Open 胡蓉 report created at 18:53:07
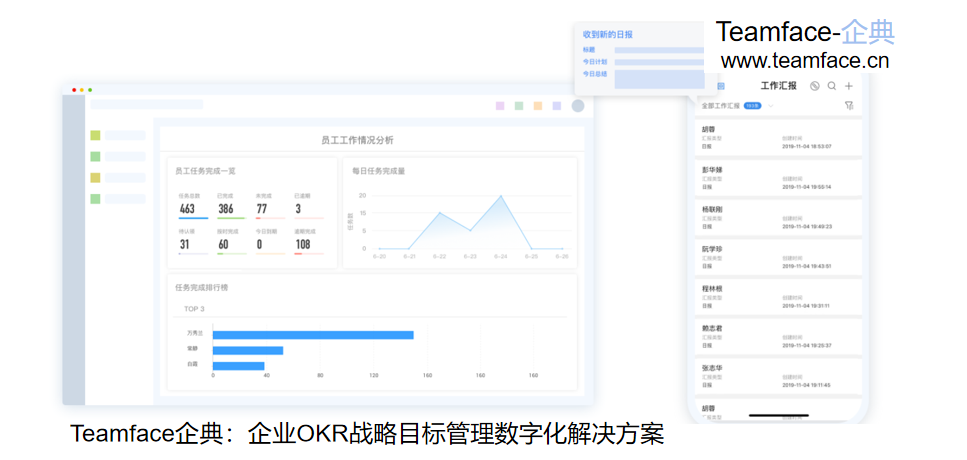The image size is (967, 460). click(778, 138)
